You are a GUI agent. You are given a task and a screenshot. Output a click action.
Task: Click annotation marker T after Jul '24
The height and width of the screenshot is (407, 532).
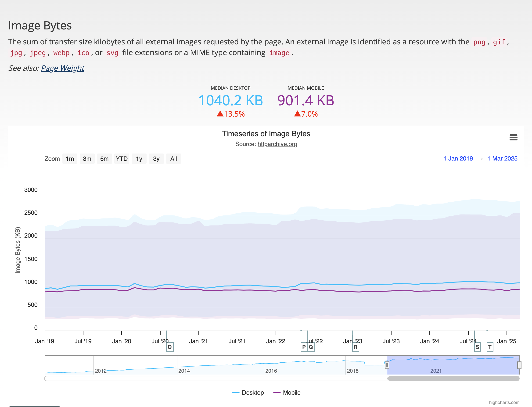point(490,347)
